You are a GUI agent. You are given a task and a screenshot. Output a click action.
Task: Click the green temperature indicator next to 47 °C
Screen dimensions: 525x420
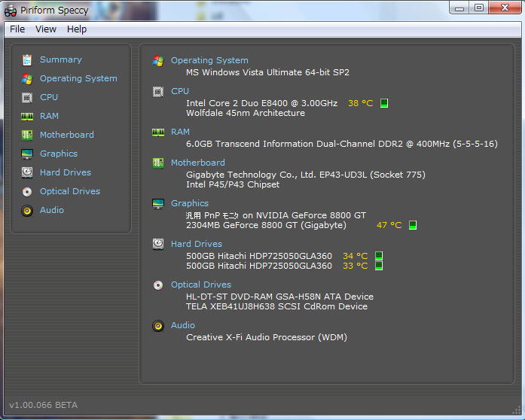pyautogui.click(x=413, y=225)
